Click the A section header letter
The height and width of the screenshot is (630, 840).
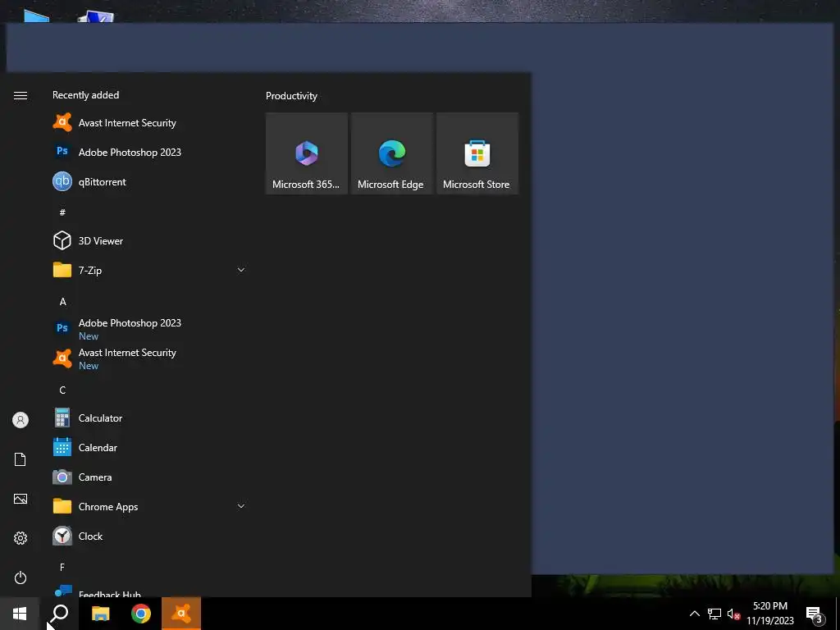pyautogui.click(x=62, y=302)
